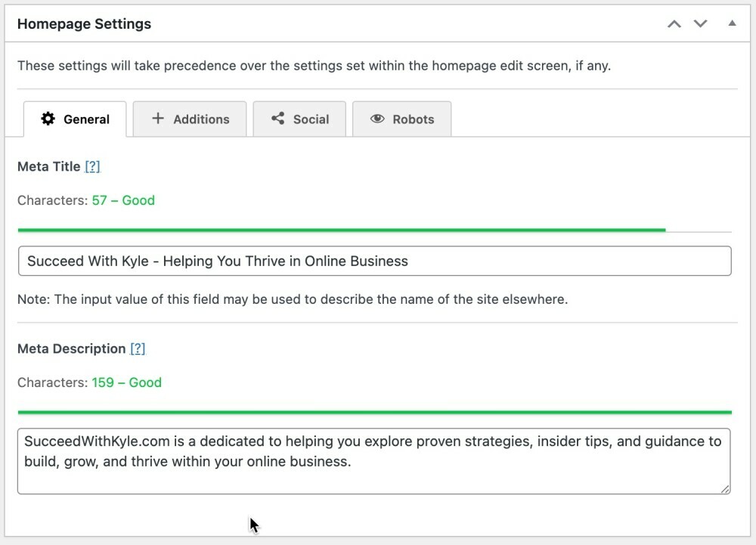Click the eye icon on the Robots tab
756x545 pixels.
pos(377,119)
